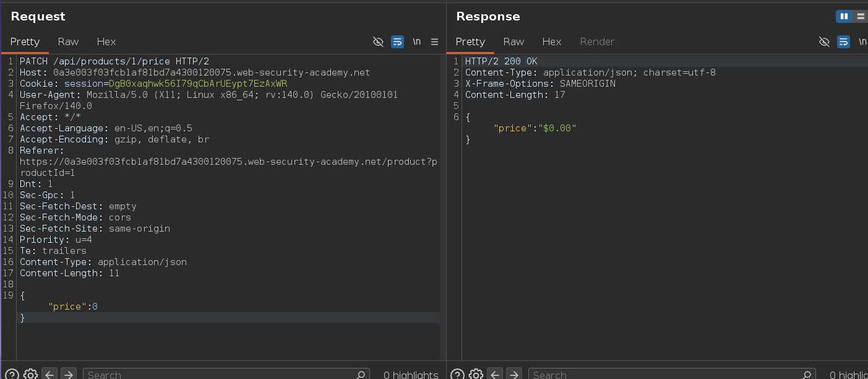Toggle word wrap icon in Request panel
The height and width of the screenshot is (379, 868).
tap(397, 41)
